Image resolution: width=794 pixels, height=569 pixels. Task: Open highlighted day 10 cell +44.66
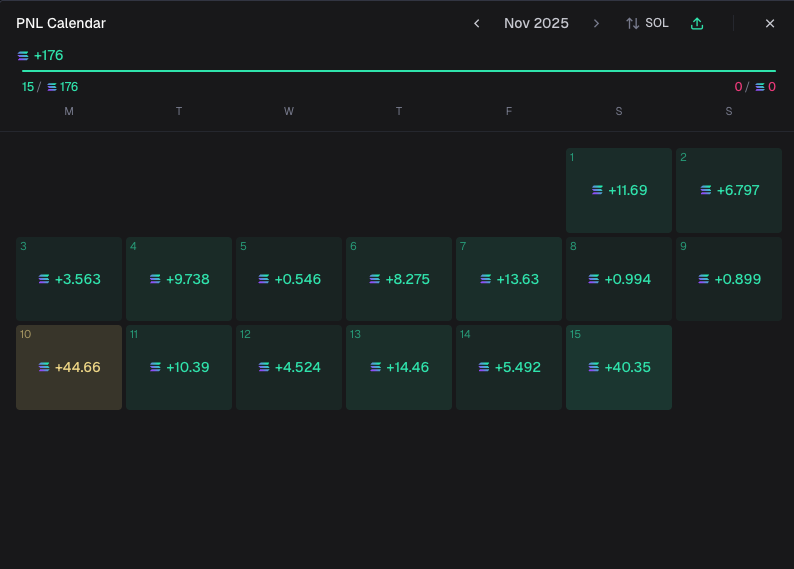tap(69, 368)
